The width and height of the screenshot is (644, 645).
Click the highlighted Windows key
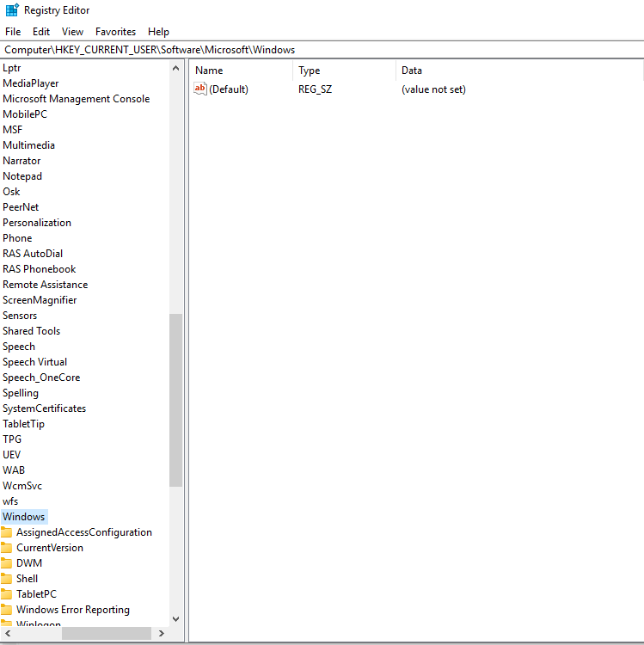[x=24, y=517]
